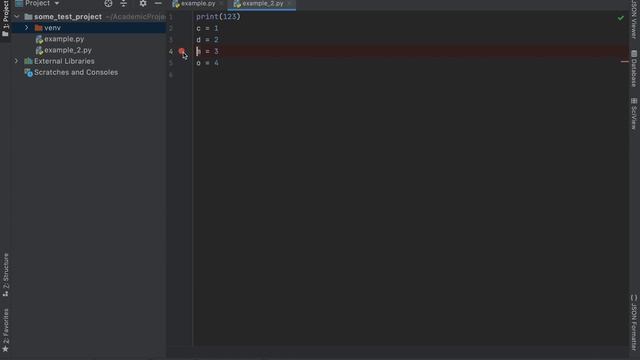Click the example_2.py file icon in tree

pyautogui.click(x=39, y=51)
